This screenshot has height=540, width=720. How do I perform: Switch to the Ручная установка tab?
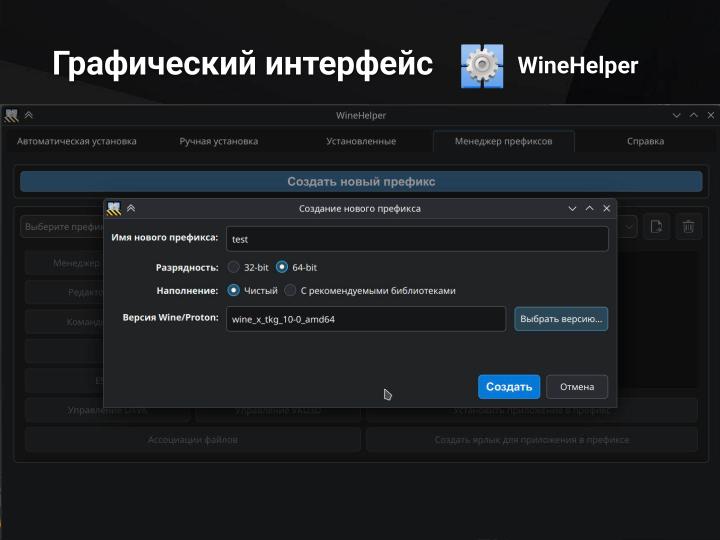(219, 141)
